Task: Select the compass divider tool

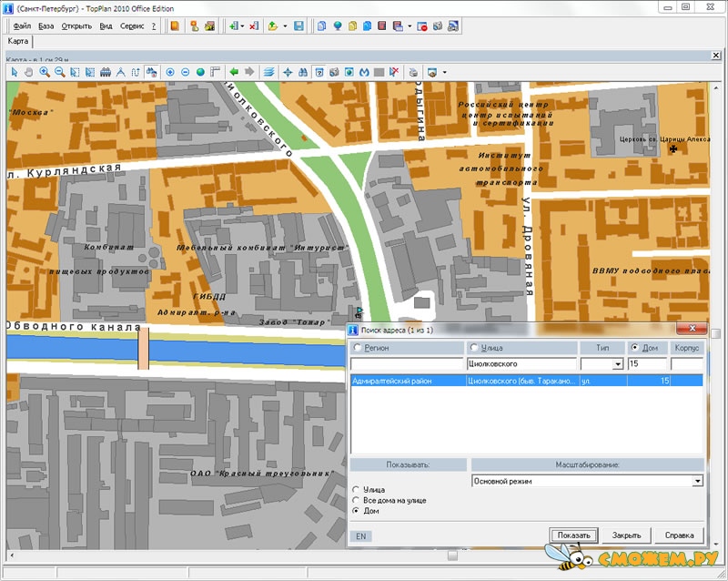Action: pos(121,72)
